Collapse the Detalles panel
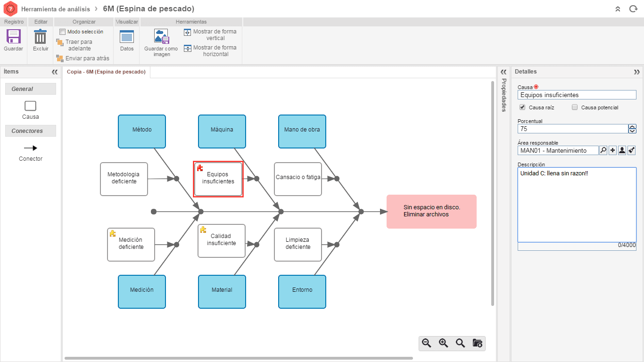The image size is (644, 362). pyautogui.click(x=637, y=72)
